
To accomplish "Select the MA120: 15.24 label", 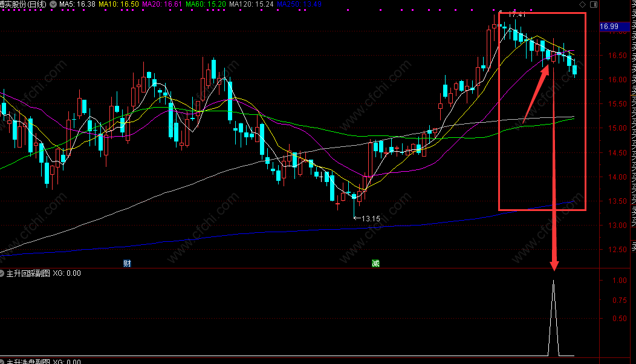I will coord(251,4).
